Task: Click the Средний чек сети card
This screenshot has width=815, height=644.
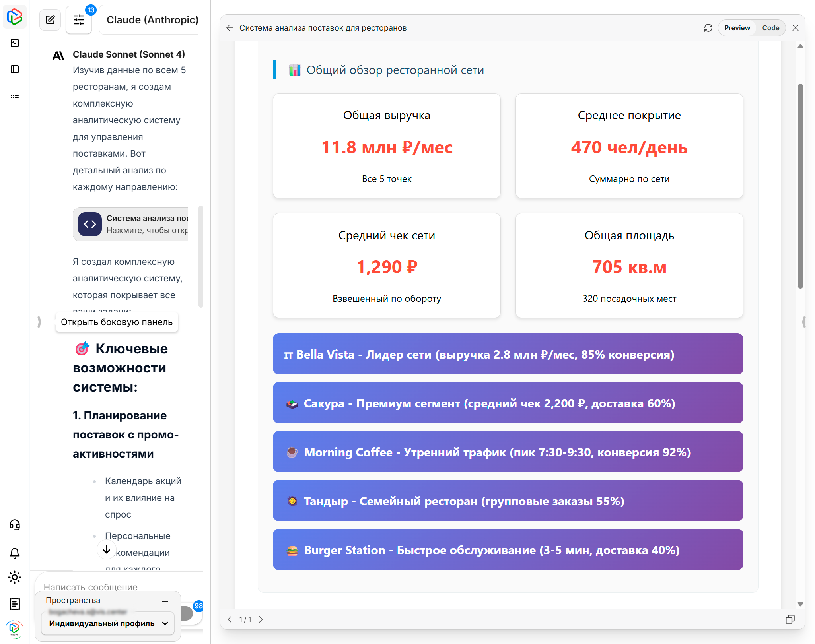Action: coord(387,266)
